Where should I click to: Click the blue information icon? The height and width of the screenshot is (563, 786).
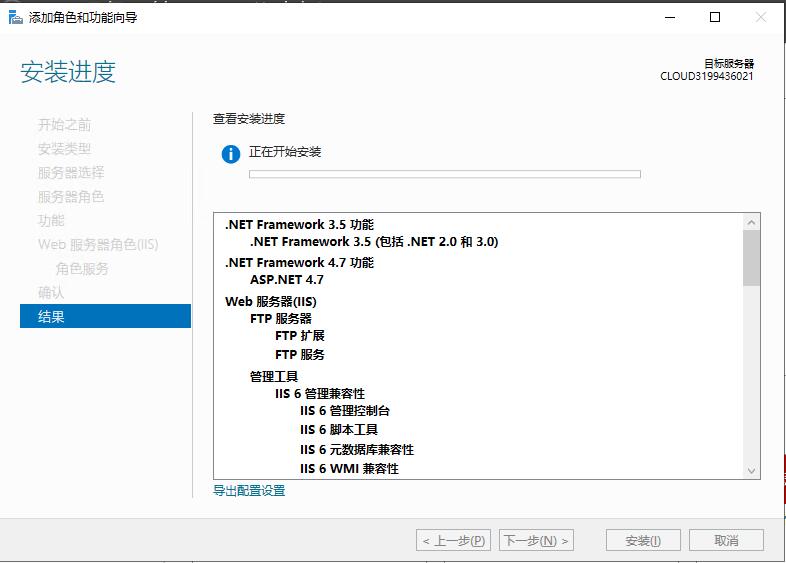(x=231, y=154)
